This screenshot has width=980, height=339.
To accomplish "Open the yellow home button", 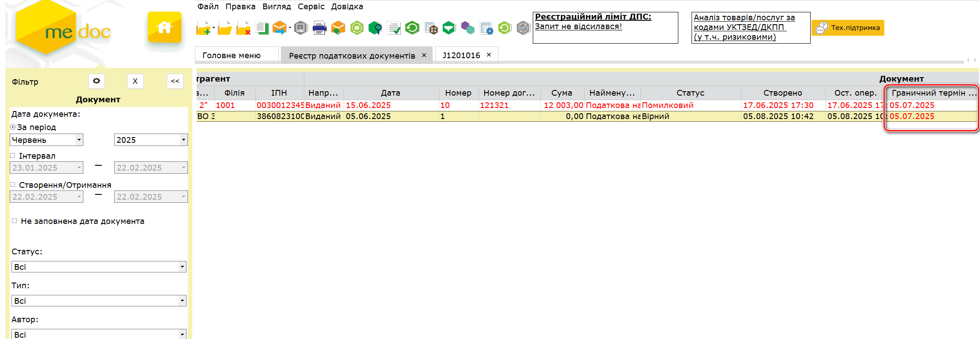I will pyautogui.click(x=165, y=28).
